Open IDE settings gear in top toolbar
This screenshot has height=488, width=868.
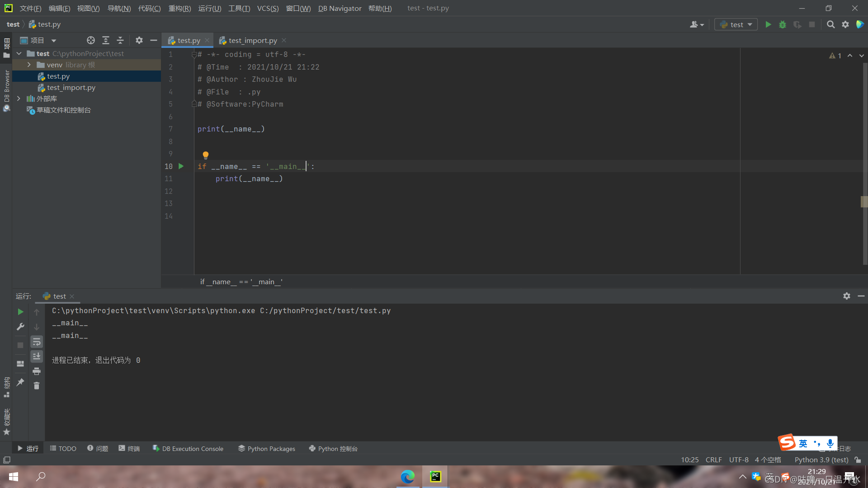845,24
